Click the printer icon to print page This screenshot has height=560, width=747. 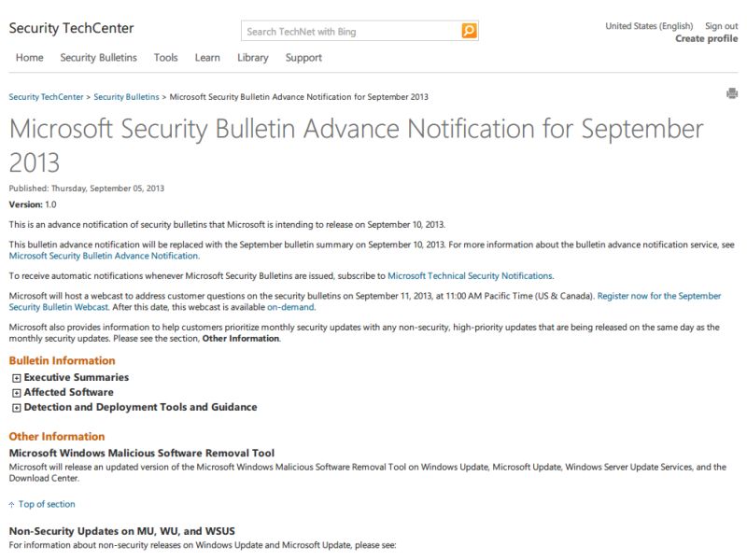click(x=732, y=93)
